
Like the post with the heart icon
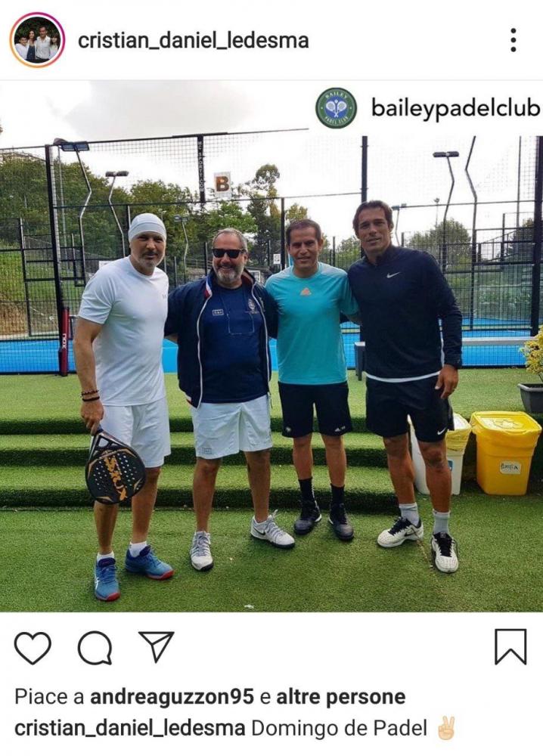(x=33, y=648)
